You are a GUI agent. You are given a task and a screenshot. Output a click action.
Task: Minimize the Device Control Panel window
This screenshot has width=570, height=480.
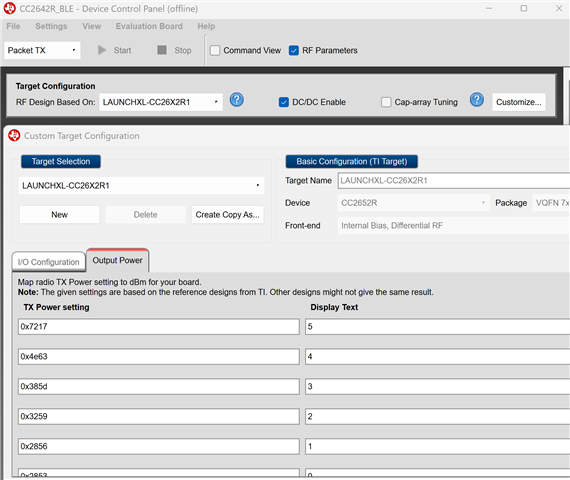(x=489, y=8)
